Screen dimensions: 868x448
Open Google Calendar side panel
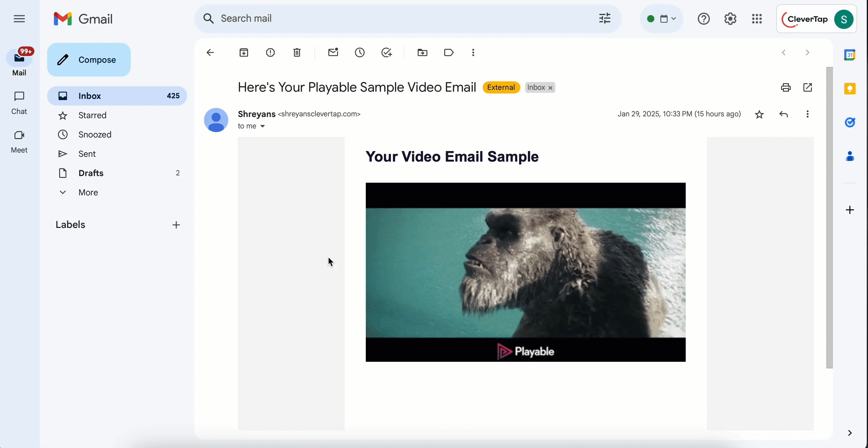tap(850, 55)
